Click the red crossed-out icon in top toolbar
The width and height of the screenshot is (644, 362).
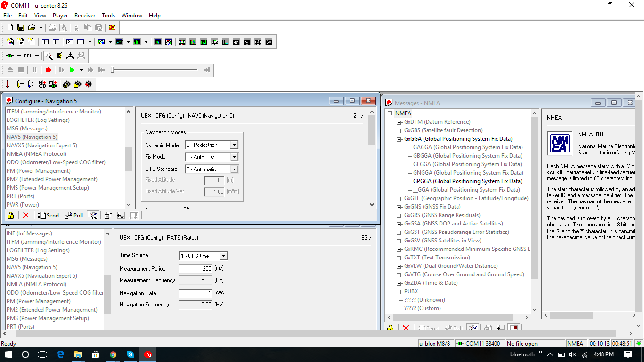pyautogui.click(x=112, y=27)
